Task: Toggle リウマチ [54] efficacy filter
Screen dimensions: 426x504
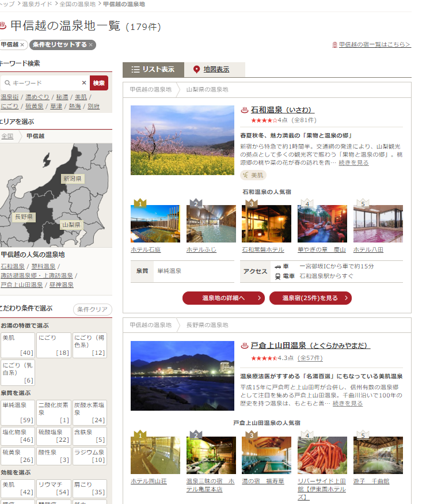Action: coord(54,488)
